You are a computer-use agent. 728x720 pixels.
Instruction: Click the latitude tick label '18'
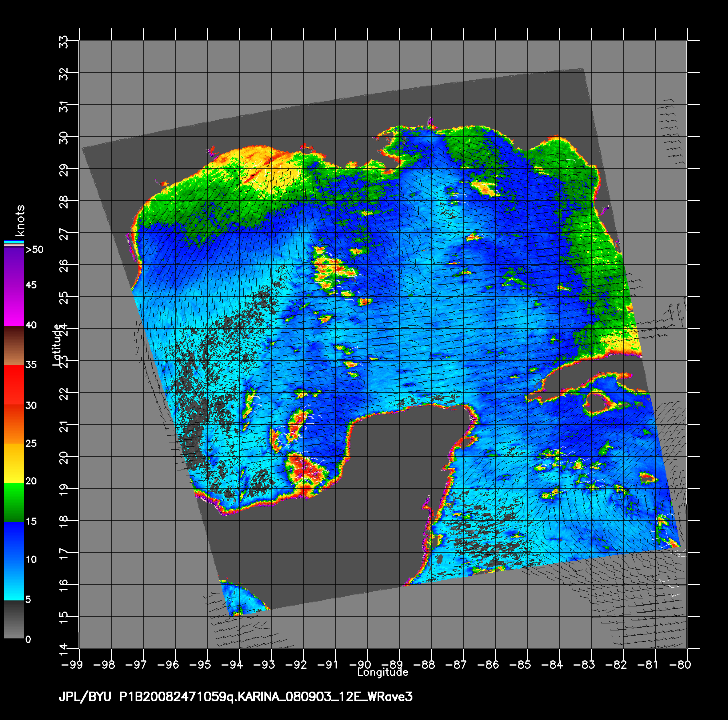pos(64,521)
